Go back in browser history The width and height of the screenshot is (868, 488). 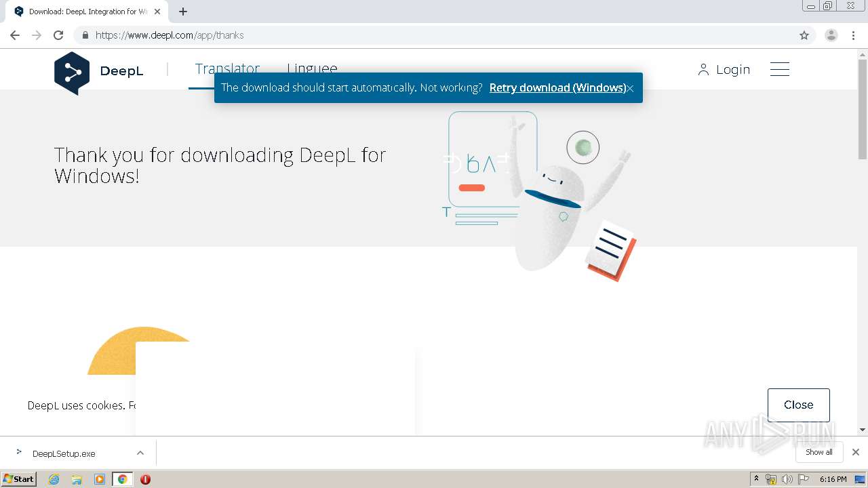[14, 35]
